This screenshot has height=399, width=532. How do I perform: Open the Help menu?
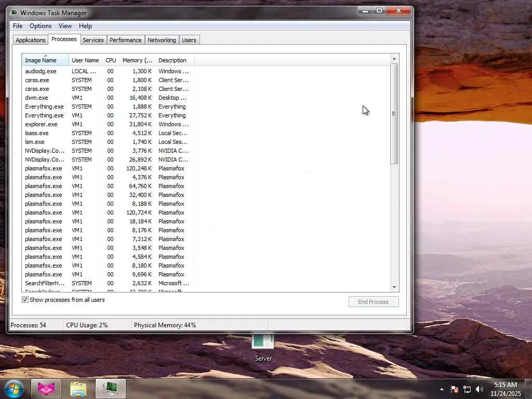pyautogui.click(x=85, y=26)
